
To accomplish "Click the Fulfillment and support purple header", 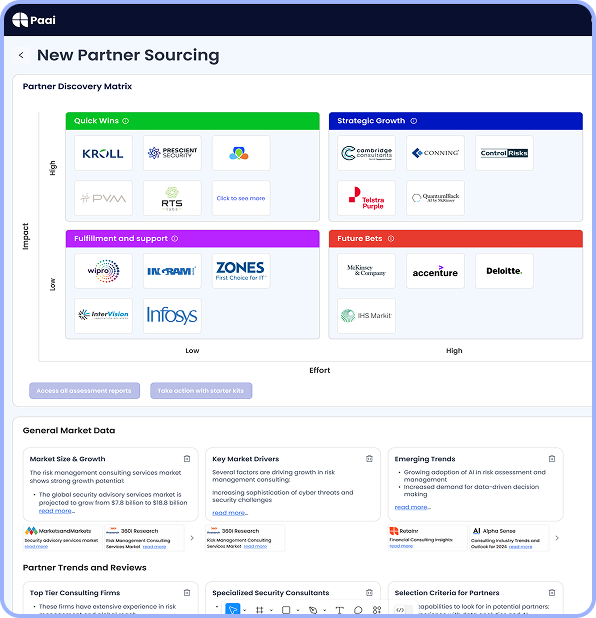I will (x=192, y=238).
